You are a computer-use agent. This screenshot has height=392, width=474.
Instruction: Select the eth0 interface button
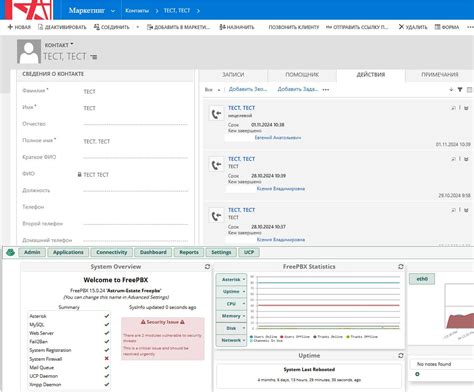click(422, 279)
